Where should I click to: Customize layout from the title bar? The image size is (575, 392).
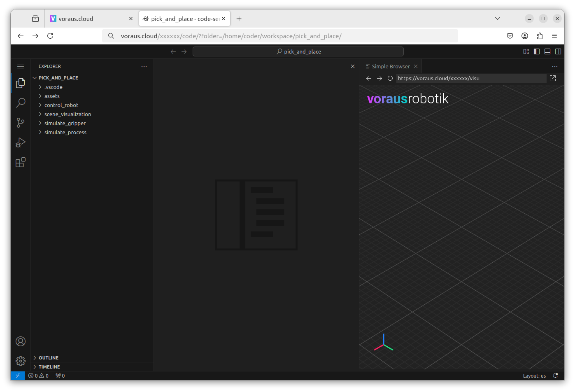526,51
